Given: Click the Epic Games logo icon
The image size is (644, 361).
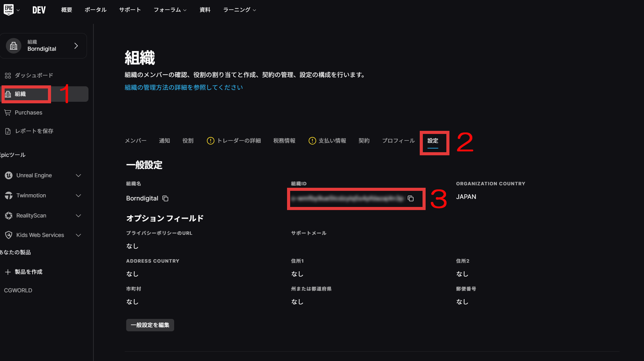Looking at the screenshot, I should coord(9,10).
